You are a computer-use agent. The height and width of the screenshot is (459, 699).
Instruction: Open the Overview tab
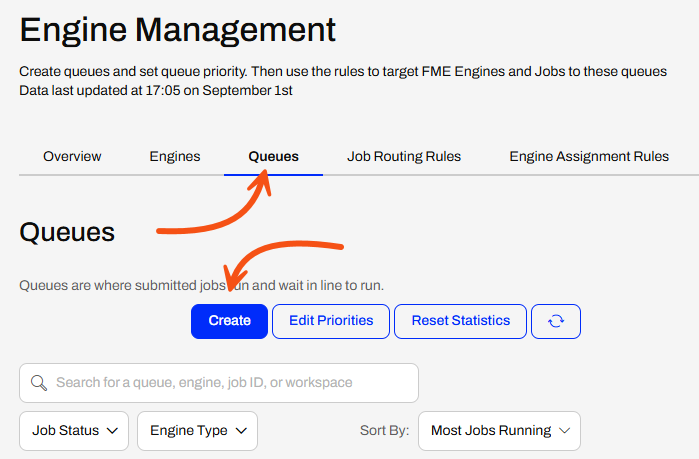[x=72, y=156]
